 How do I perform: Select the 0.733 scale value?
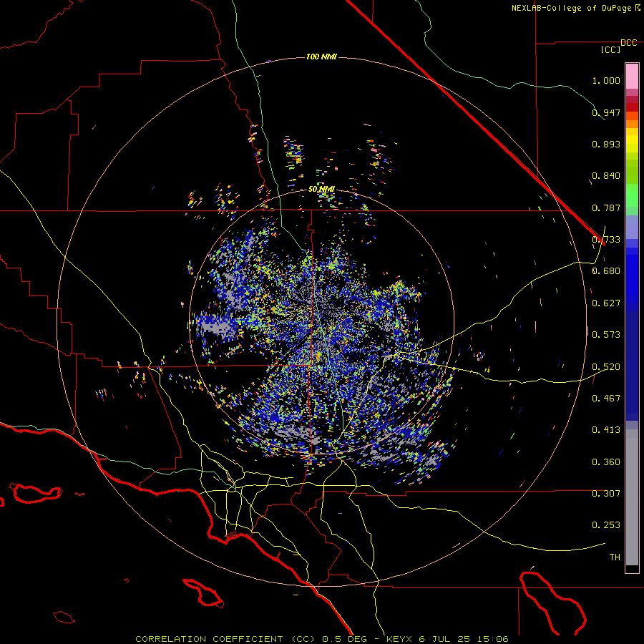606,240
